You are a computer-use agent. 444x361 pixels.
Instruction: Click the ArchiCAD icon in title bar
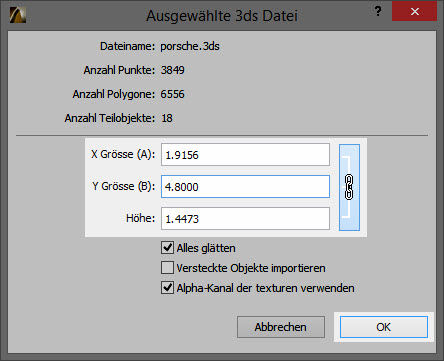[x=18, y=15]
